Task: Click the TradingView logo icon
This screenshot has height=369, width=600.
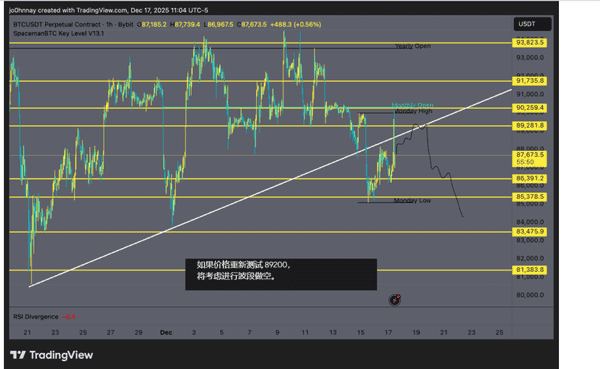Action: tap(18, 355)
